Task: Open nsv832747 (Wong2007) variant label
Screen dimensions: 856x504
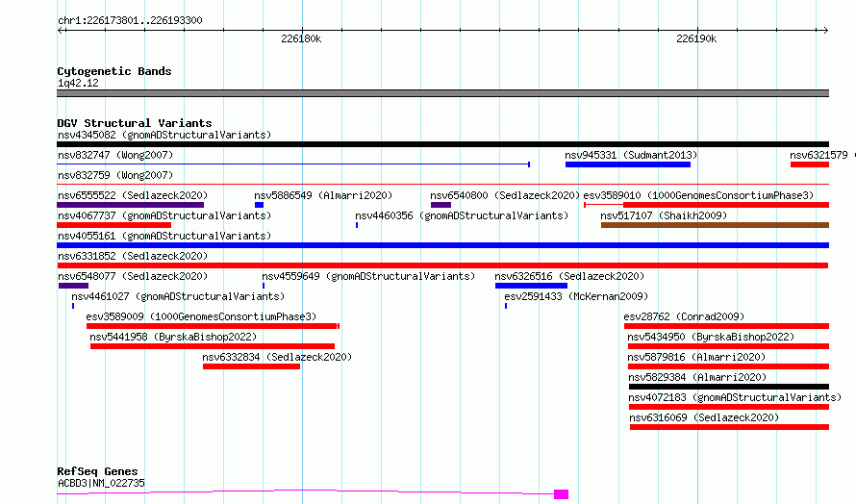Action: tap(115, 155)
